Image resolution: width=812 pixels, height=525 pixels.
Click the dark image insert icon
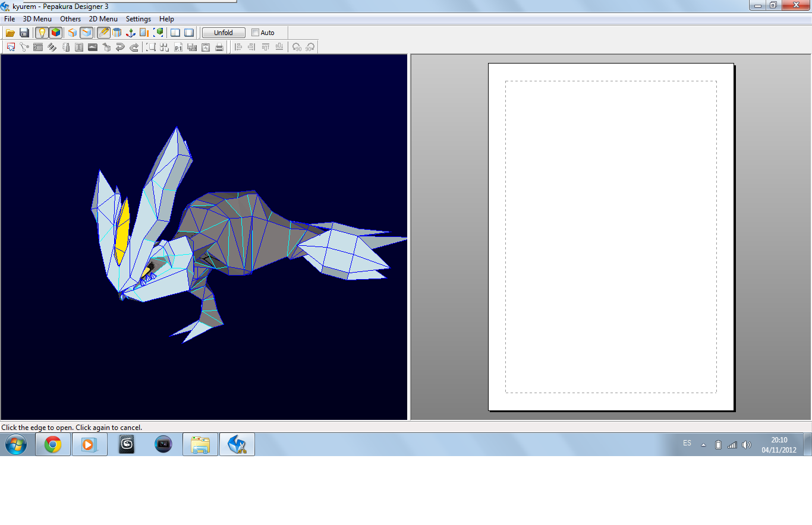(x=93, y=47)
